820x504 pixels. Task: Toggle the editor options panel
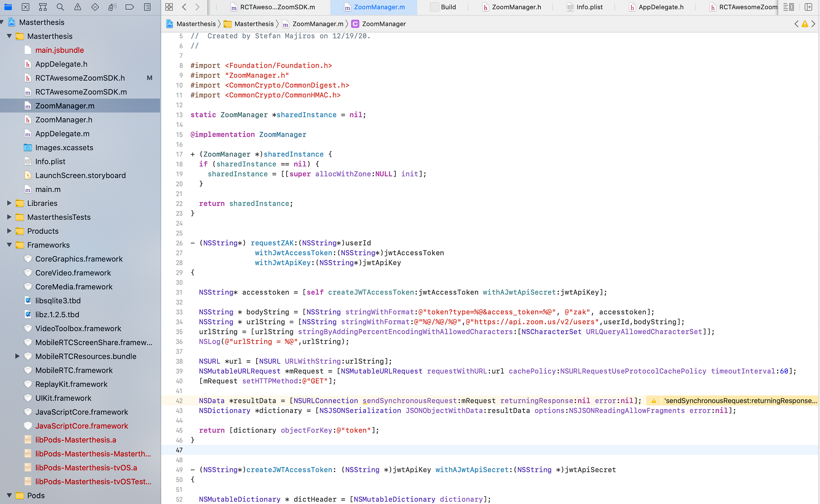[789, 7]
